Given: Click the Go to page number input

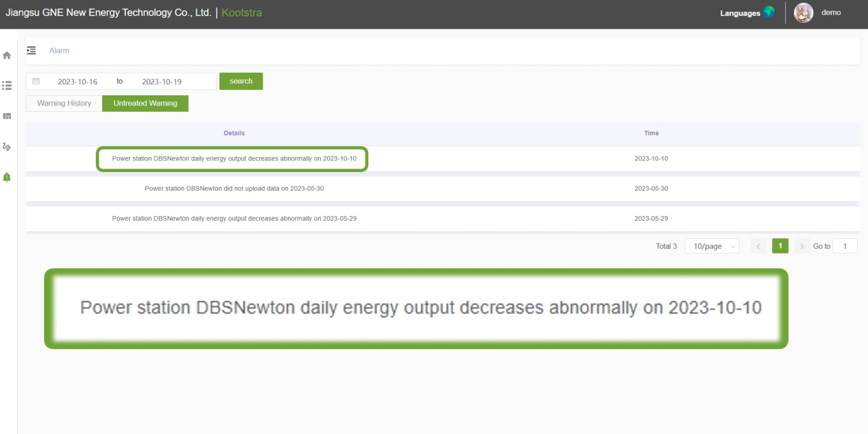Looking at the screenshot, I should 845,246.
